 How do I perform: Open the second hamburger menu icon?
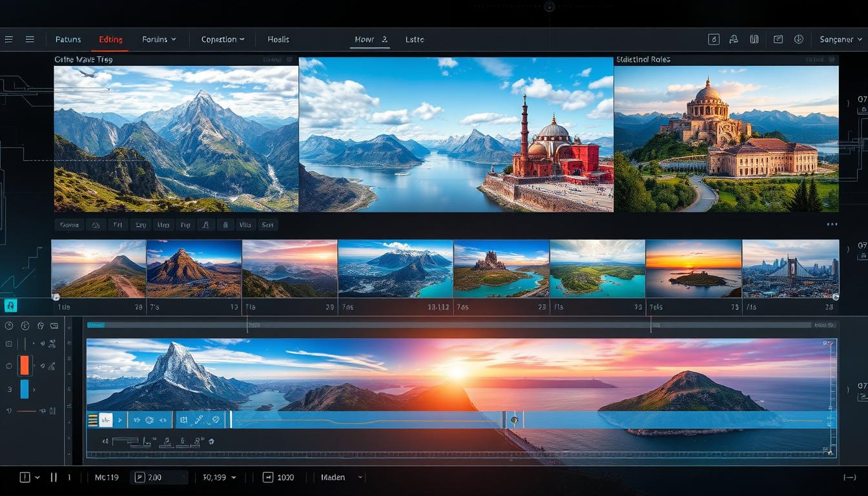click(x=30, y=39)
